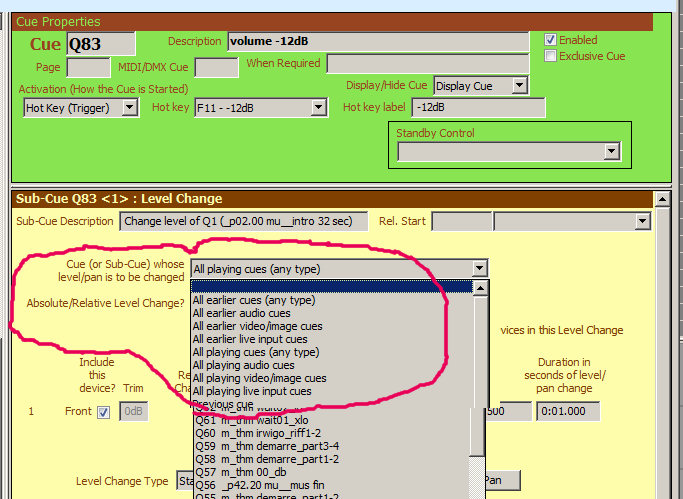Viewport: 683px width, 499px height.
Task: Select 'All earlier video/image cues' option
Action: (x=257, y=326)
